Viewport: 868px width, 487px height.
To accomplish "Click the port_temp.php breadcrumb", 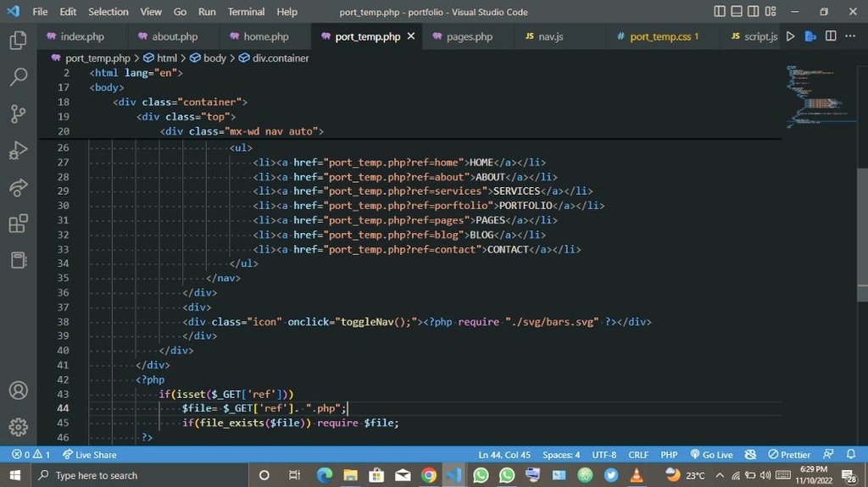I will coord(97,58).
